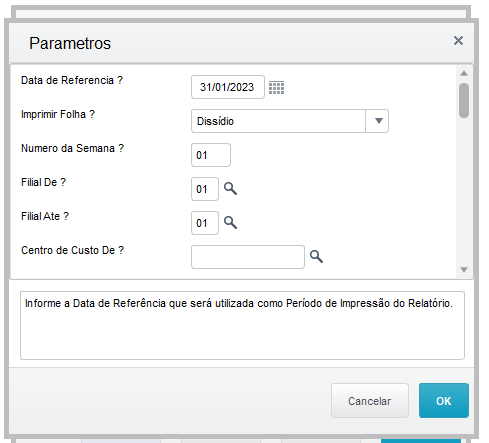Open calendar picker beside Data de Referencia

(276, 88)
